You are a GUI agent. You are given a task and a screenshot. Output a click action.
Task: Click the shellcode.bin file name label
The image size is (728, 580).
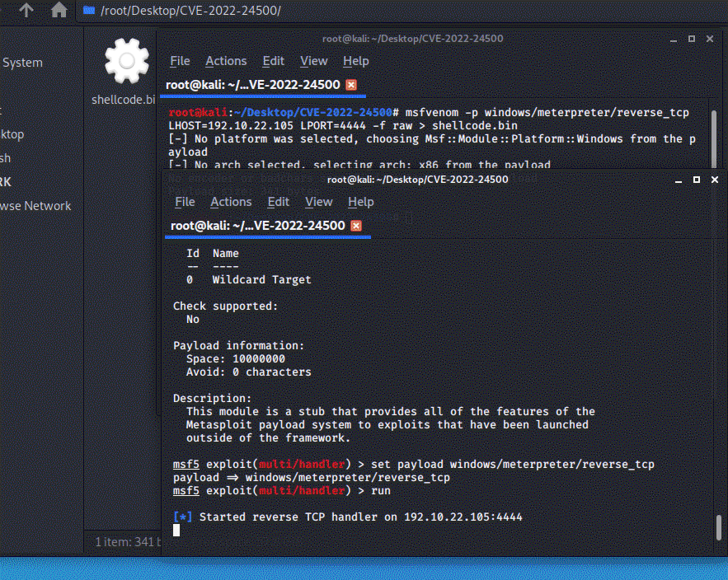pos(123,100)
